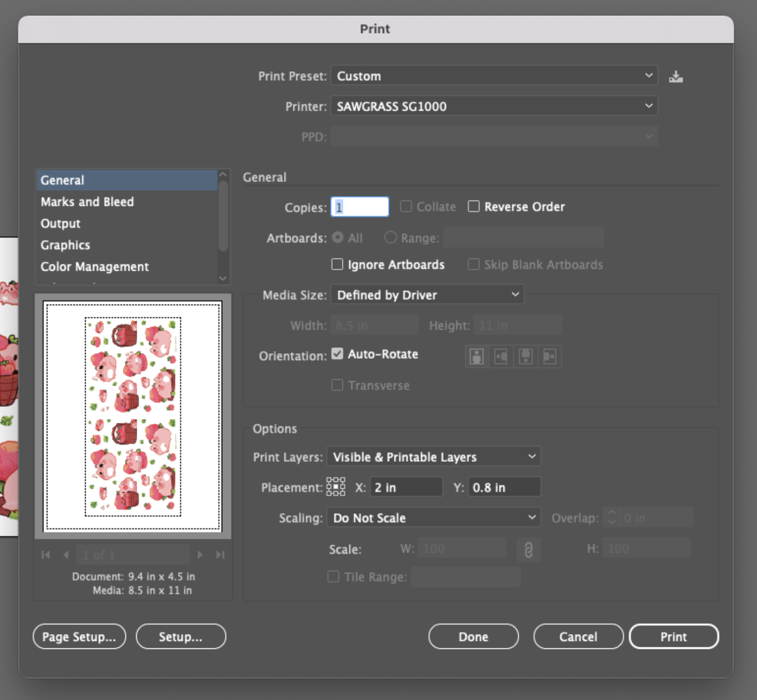Click the scale W field

(462, 548)
